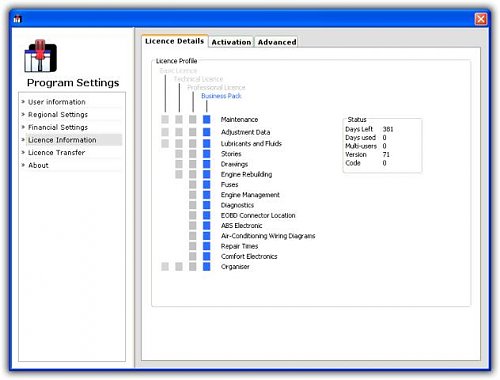Click blue square for Organiser
The image size is (500, 380).
pos(207,267)
